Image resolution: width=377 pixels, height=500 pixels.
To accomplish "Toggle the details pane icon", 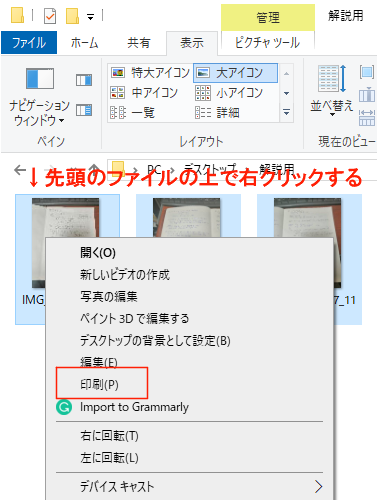I will (84, 110).
